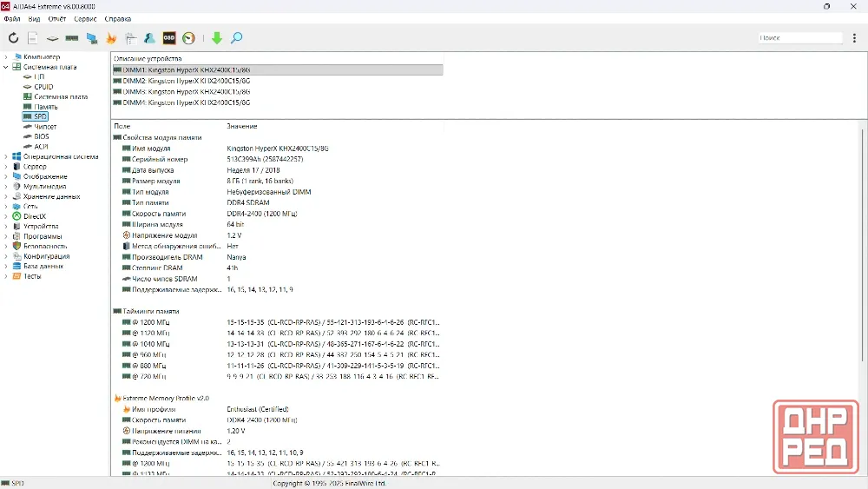Viewport: 868px width, 489px height.
Task: Select the Устройства tree item
Action: click(x=41, y=227)
